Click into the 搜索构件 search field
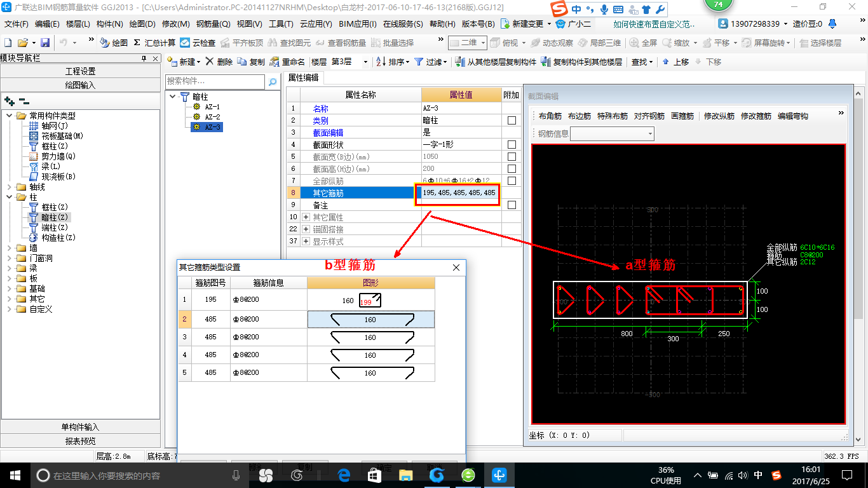868x488 pixels. (215, 82)
